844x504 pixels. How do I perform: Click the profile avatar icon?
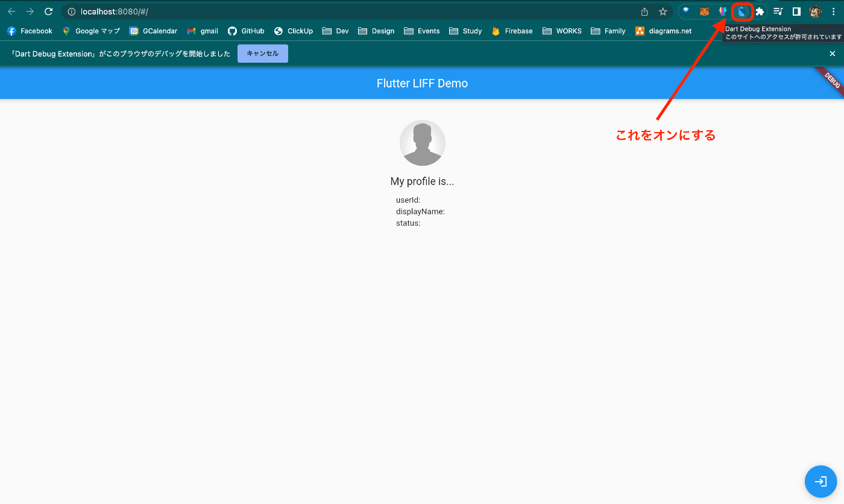pos(815,11)
